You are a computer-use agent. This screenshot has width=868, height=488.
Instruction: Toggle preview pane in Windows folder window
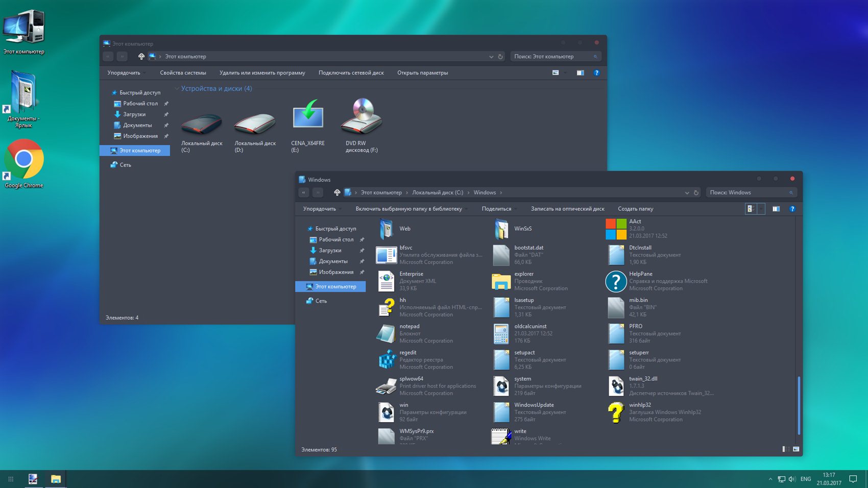[x=776, y=209]
